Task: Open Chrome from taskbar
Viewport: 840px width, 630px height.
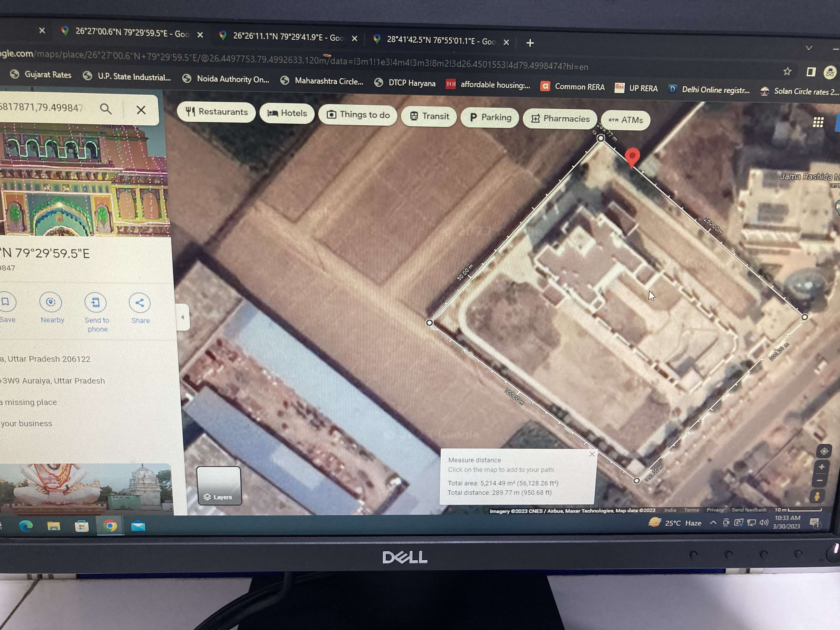Action: [x=110, y=526]
